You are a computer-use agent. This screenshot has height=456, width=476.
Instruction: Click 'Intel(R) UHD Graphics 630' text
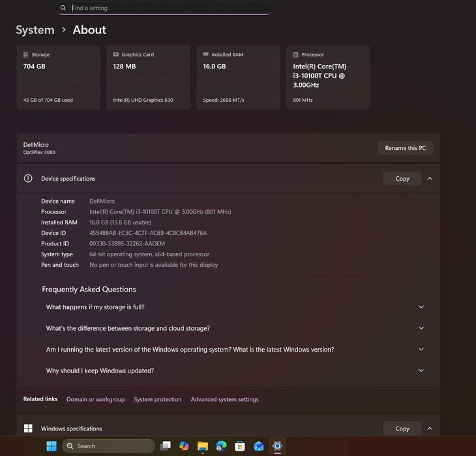[x=143, y=100]
